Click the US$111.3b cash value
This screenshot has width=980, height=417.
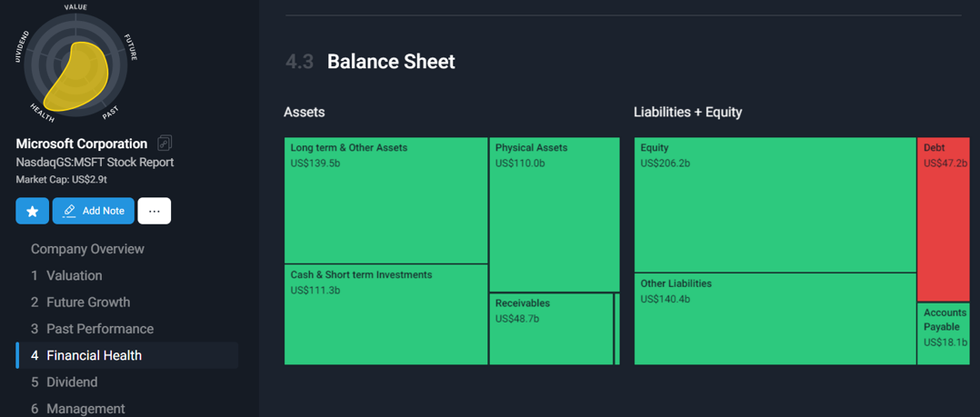[315, 291]
